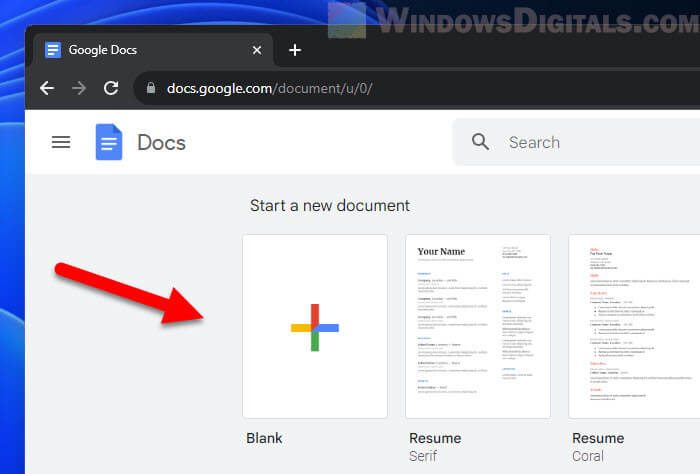Click the Blank label
This screenshot has width=700, height=474.
click(264, 438)
